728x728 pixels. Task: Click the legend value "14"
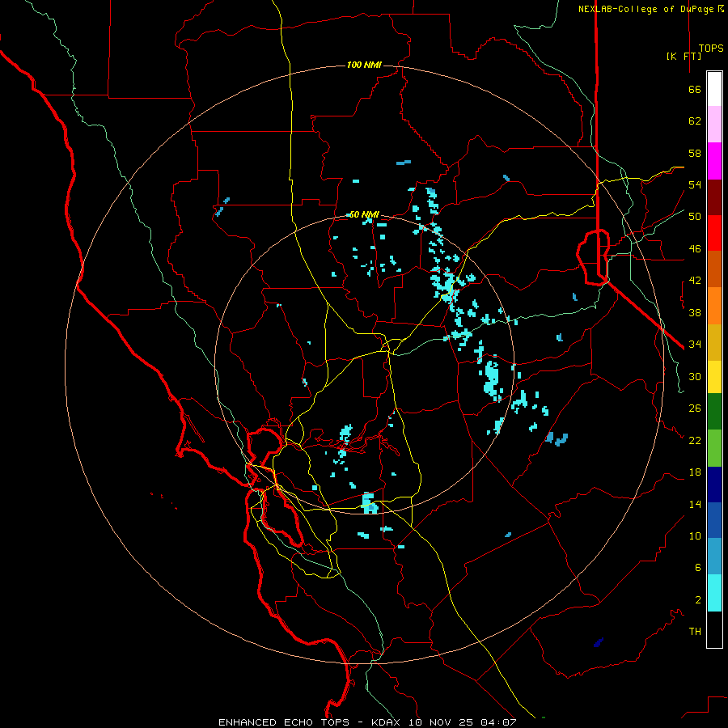[x=695, y=504]
